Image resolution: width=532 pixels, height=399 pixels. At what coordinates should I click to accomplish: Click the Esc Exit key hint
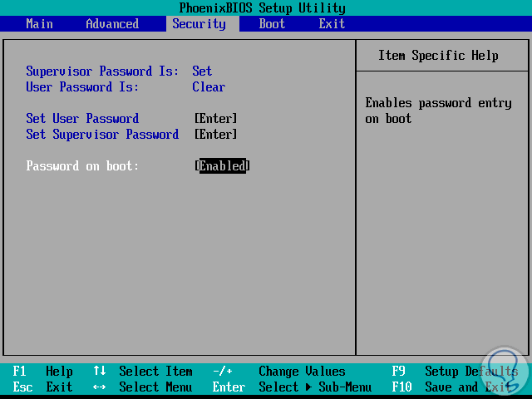tap(42, 387)
